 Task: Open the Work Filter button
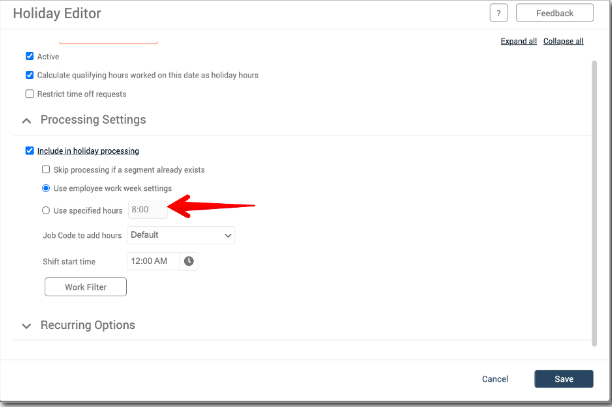click(x=85, y=287)
